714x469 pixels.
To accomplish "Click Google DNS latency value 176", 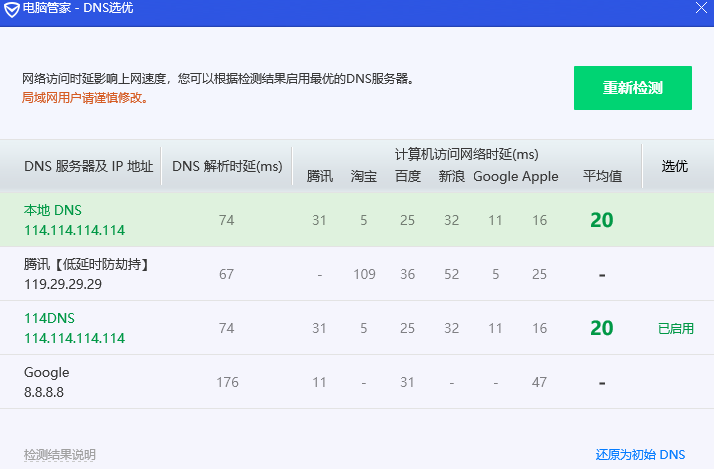I will click(227, 382).
